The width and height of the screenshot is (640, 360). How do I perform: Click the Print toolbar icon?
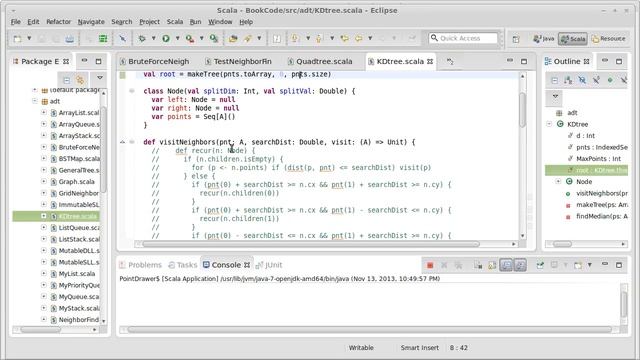pyautogui.click(x=70, y=38)
